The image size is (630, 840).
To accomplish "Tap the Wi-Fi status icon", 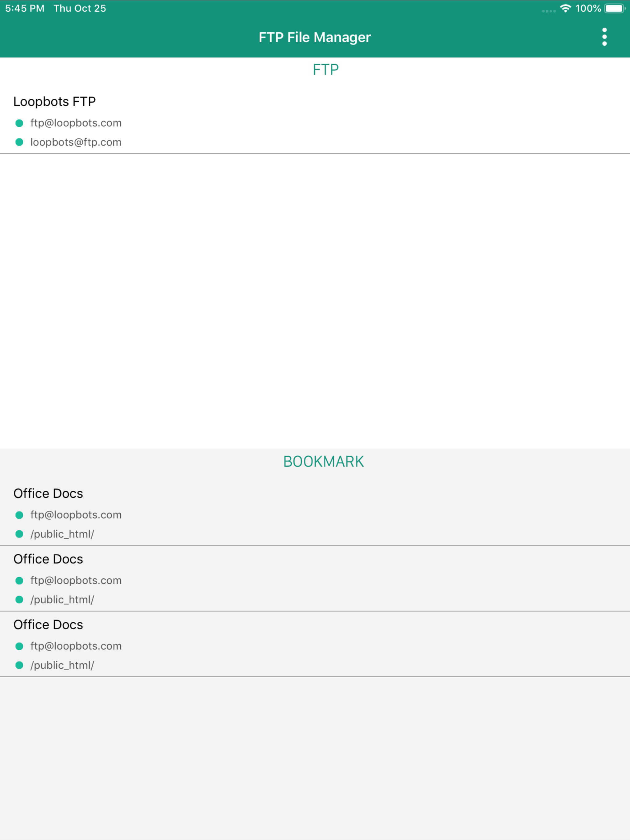I will (x=565, y=8).
